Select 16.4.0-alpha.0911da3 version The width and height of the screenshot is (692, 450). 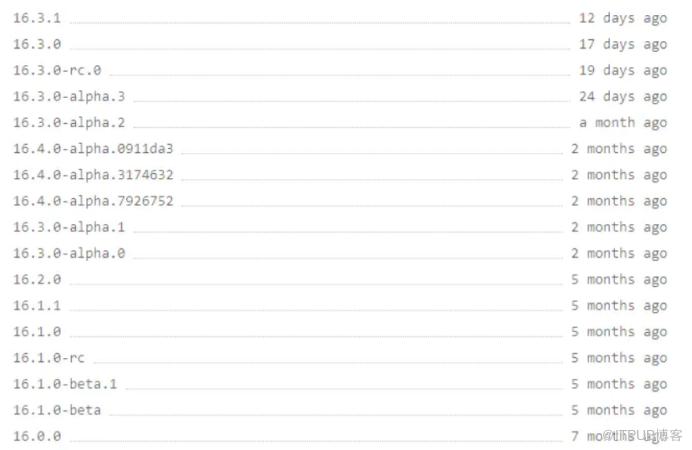pyautogui.click(x=93, y=149)
